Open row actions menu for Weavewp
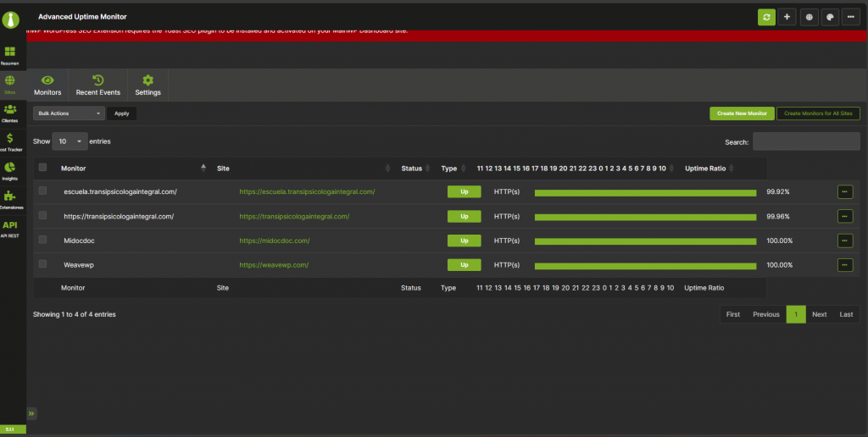This screenshot has height=437, width=868. 845,265
